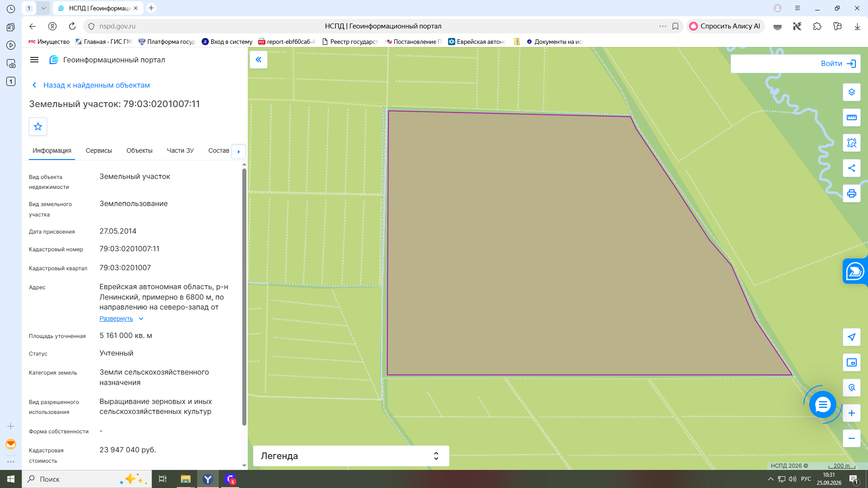868x488 pixels.
Task: Go back via Назад к найденным объектам
Action: 91,85
